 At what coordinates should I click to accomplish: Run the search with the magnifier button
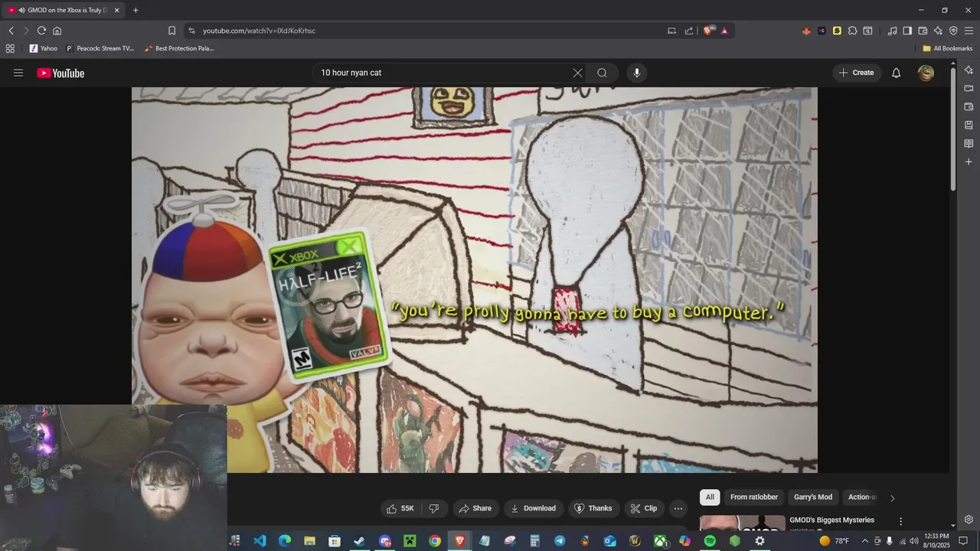[602, 73]
